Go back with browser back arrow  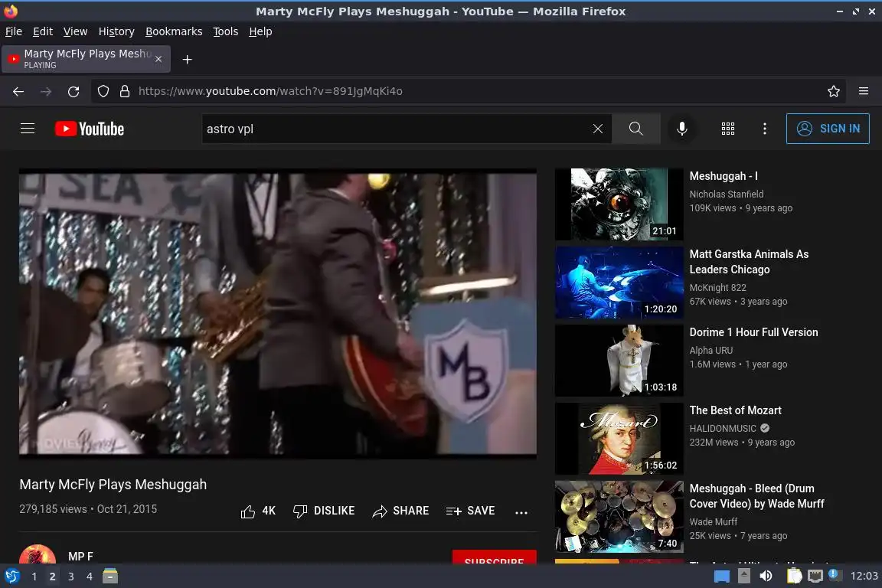click(x=18, y=91)
